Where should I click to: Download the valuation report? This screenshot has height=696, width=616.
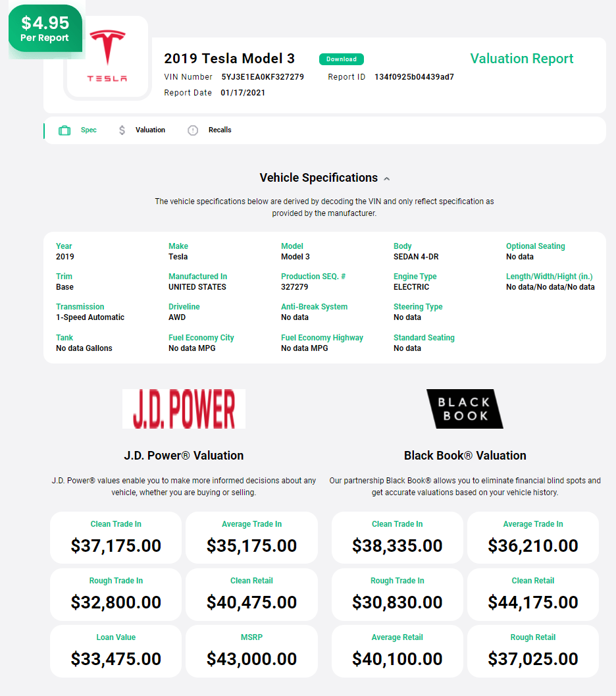pos(342,59)
